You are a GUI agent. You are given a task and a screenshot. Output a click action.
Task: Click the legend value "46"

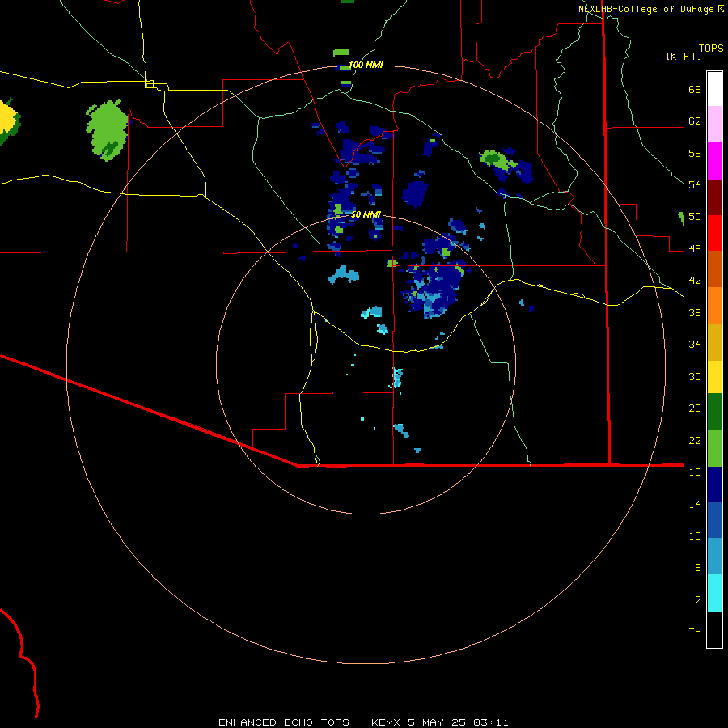point(695,249)
